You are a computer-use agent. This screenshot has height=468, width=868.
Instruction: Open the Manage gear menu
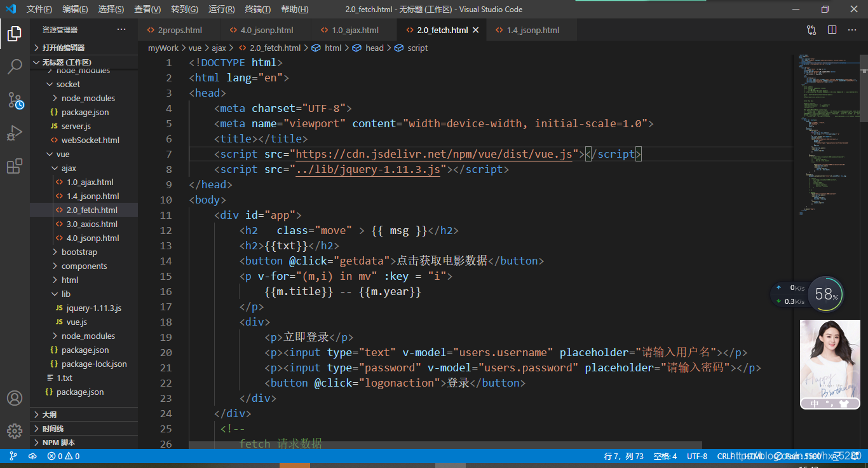pyautogui.click(x=15, y=431)
